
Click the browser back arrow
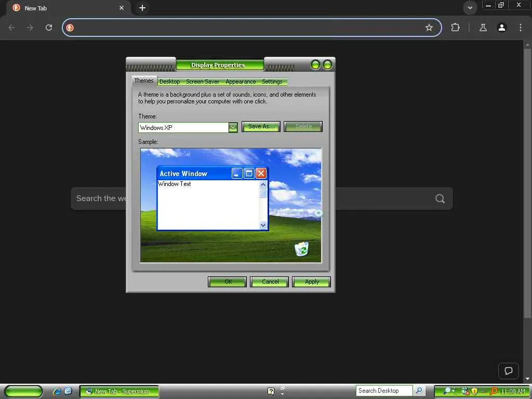(x=11, y=28)
